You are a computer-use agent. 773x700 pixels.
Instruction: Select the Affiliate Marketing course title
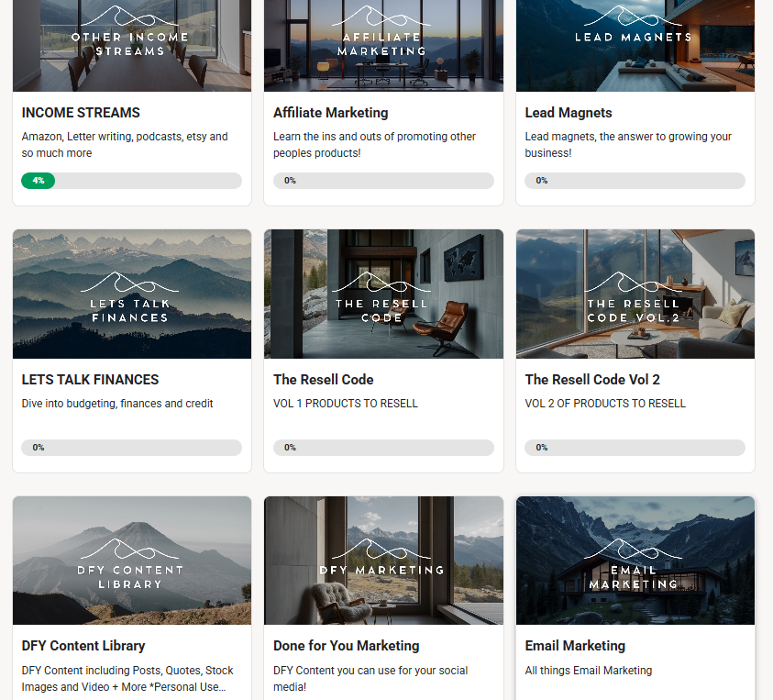pyautogui.click(x=330, y=112)
